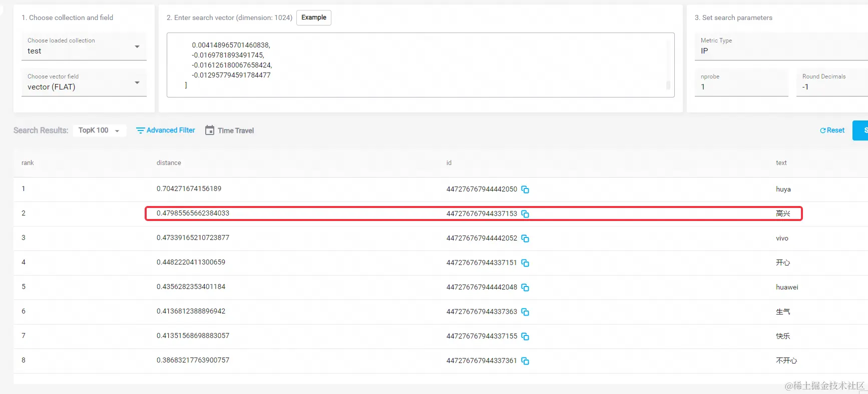Click the Example button
Screen dimensions: 868x394
point(314,17)
